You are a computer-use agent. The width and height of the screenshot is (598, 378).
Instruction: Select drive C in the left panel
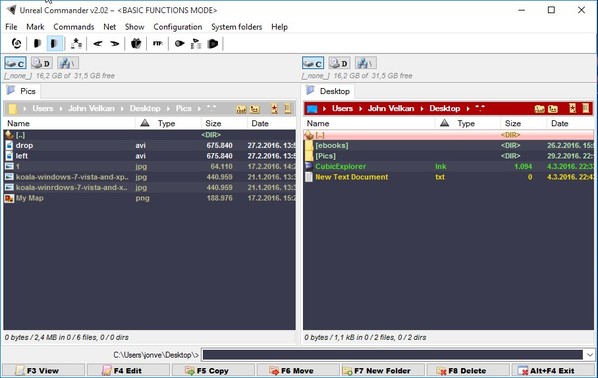pos(15,63)
